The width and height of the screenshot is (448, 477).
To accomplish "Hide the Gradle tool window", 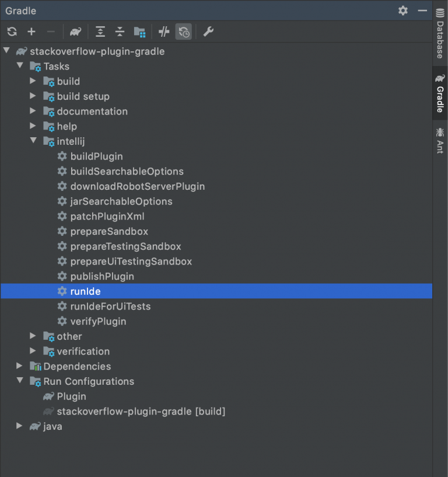I will (422, 11).
